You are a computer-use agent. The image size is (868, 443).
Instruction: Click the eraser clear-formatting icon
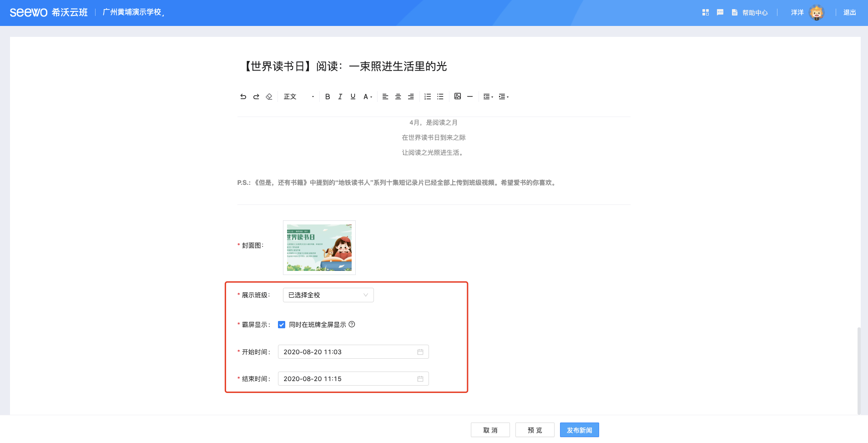[x=269, y=97]
